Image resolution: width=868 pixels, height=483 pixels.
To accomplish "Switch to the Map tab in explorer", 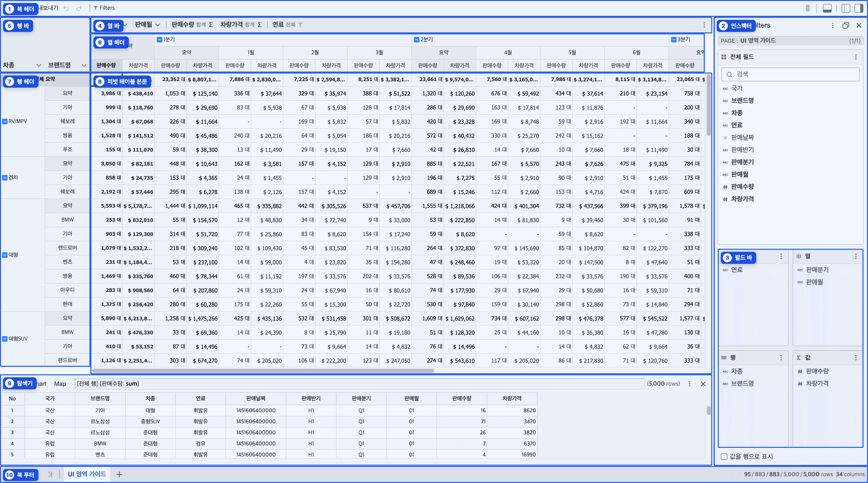I will [x=60, y=384].
